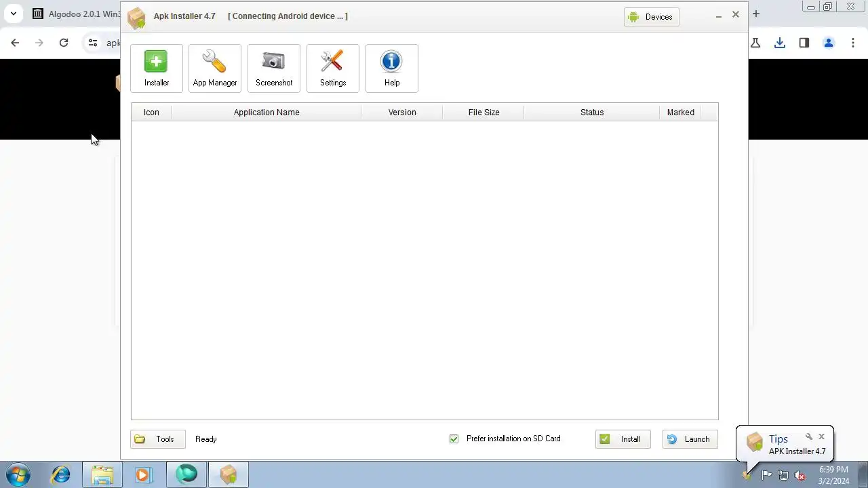868x488 pixels.
Task: Open the Tools folder button
Action: [x=158, y=439]
